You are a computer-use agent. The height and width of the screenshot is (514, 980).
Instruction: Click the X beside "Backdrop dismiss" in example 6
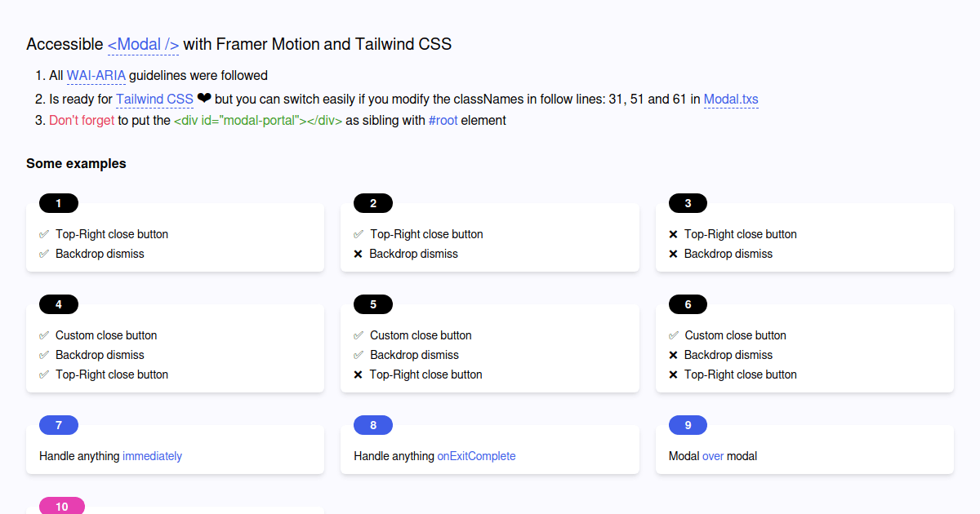click(x=673, y=355)
